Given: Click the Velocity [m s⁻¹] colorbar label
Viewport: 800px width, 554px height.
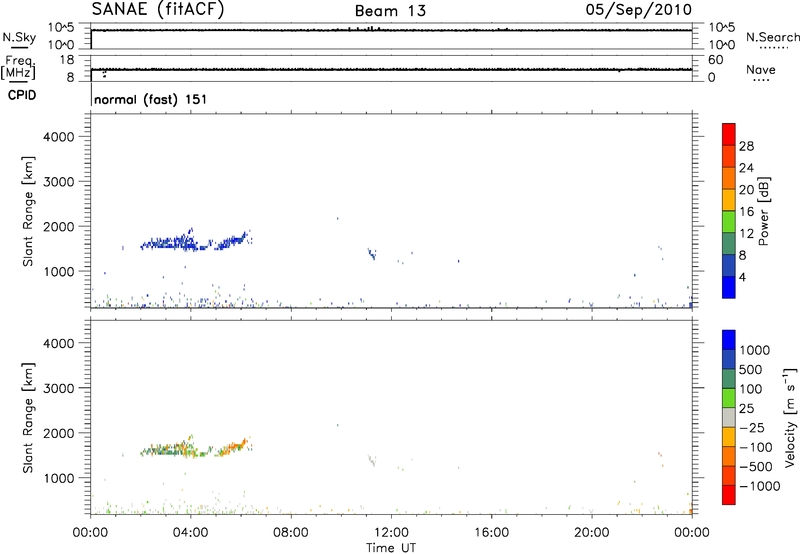Looking at the screenshot, I should (790, 417).
